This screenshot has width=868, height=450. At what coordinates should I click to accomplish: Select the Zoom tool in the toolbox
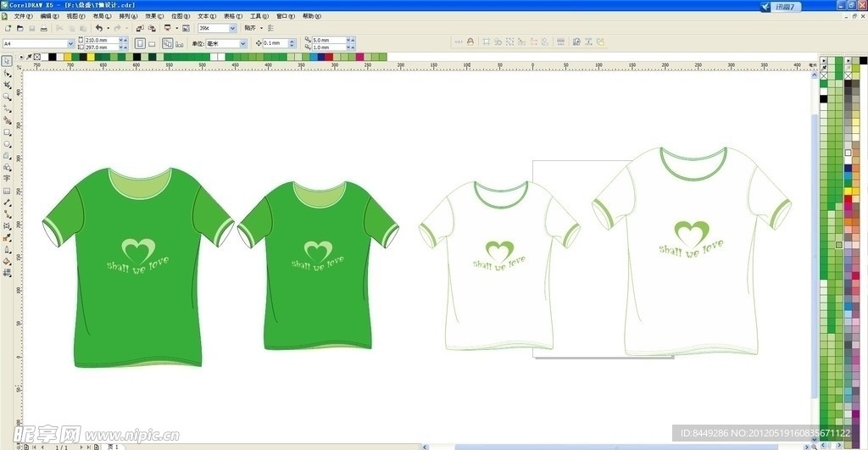coord(7,97)
